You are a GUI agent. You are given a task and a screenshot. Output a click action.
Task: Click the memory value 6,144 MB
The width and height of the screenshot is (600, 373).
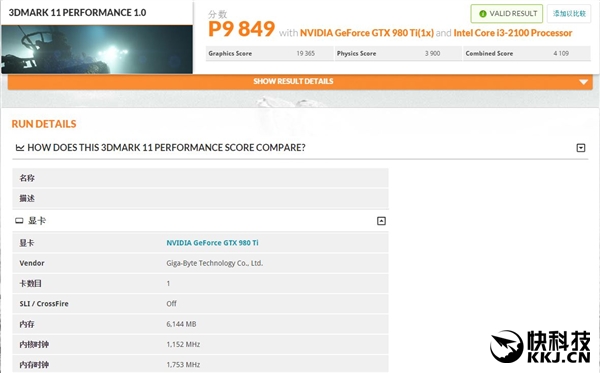point(181,324)
